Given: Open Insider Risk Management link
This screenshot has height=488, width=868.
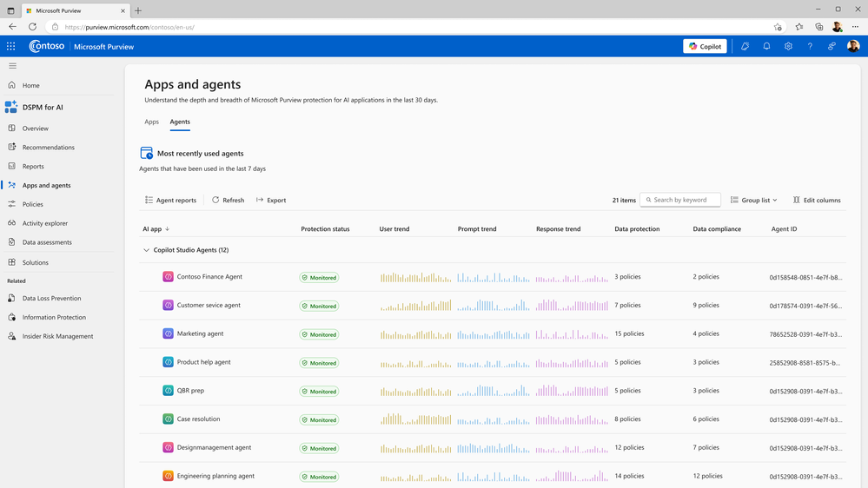Looking at the screenshot, I should click(57, 336).
